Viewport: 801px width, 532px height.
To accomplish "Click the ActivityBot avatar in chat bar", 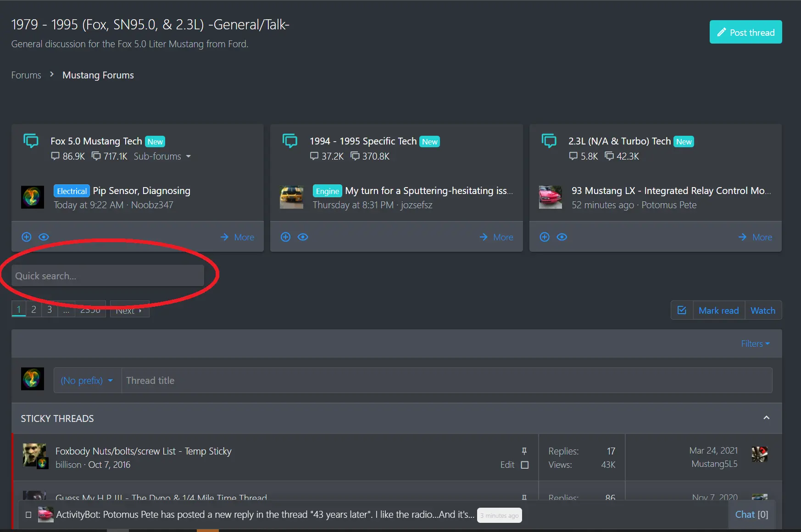I will (45, 515).
